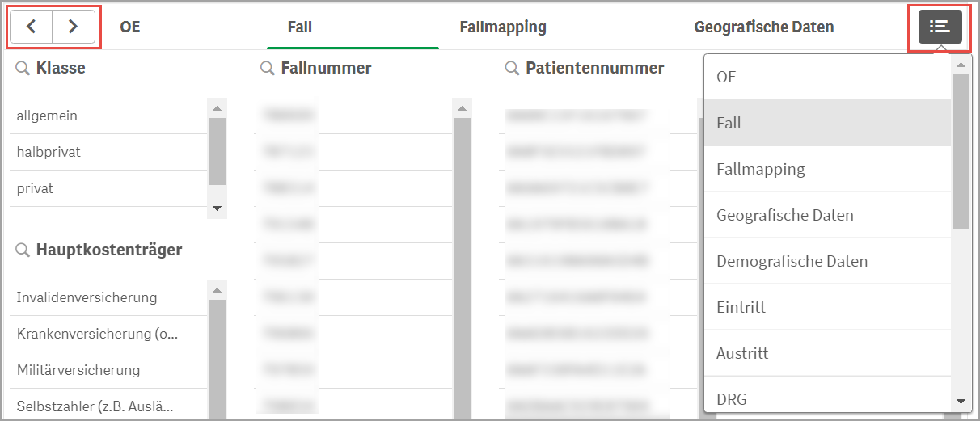Go to the previous sheet arrow
980x421 pixels.
click(31, 27)
